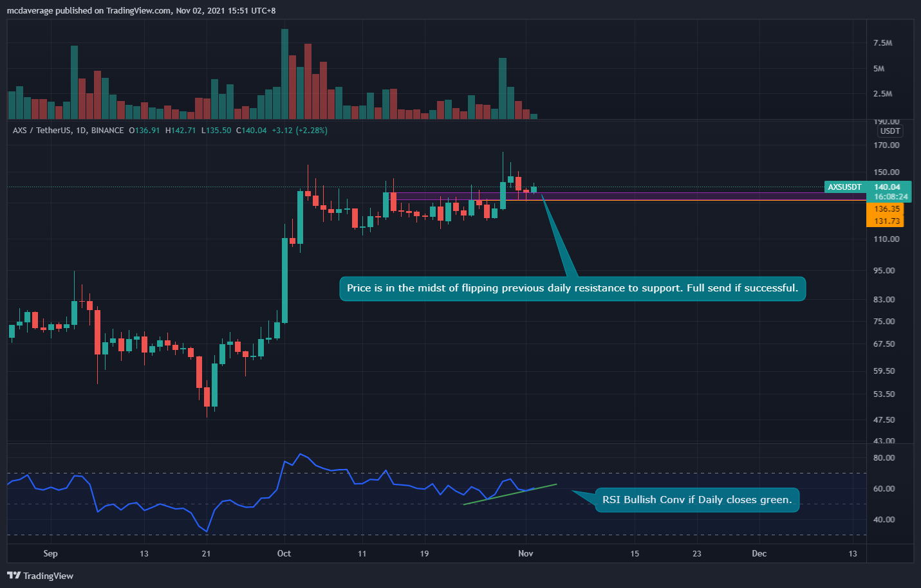Click the Dec label on the time axis
Viewport: 921px width, 588px height.
[759, 554]
